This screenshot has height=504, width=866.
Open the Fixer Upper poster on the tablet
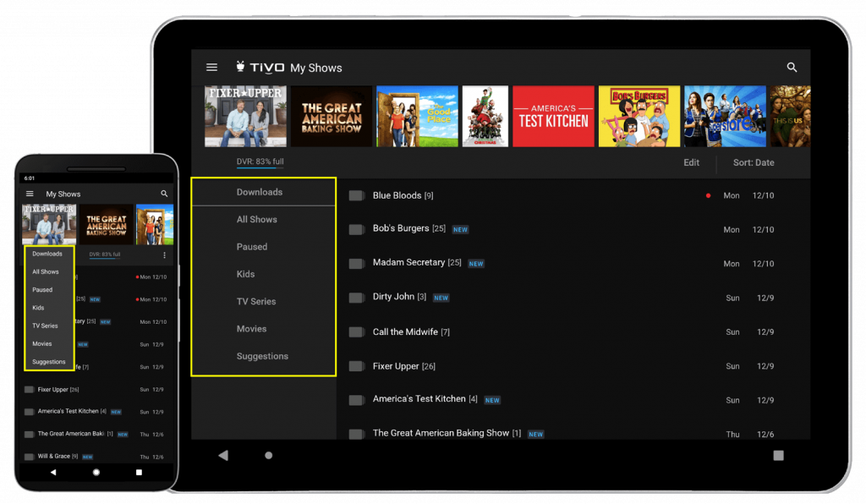pyautogui.click(x=246, y=117)
